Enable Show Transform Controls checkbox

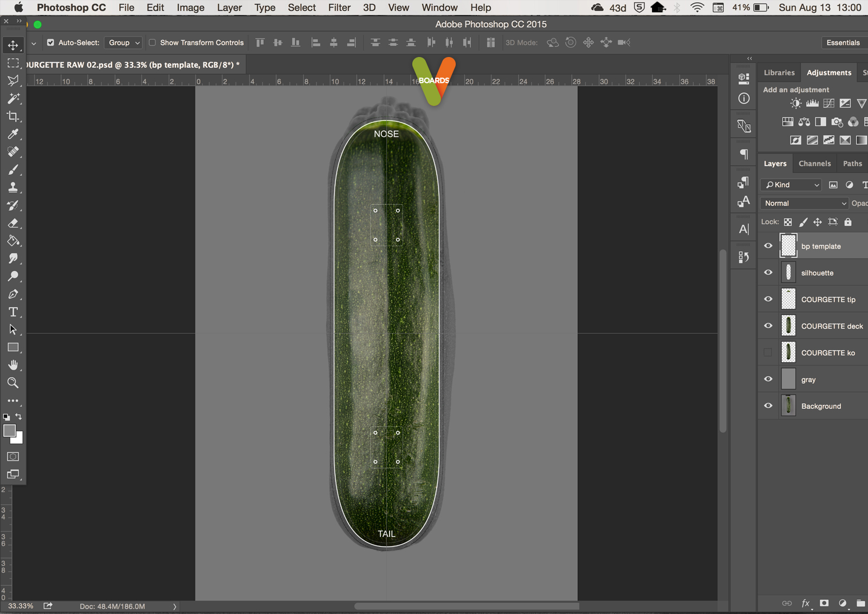click(152, 42)
